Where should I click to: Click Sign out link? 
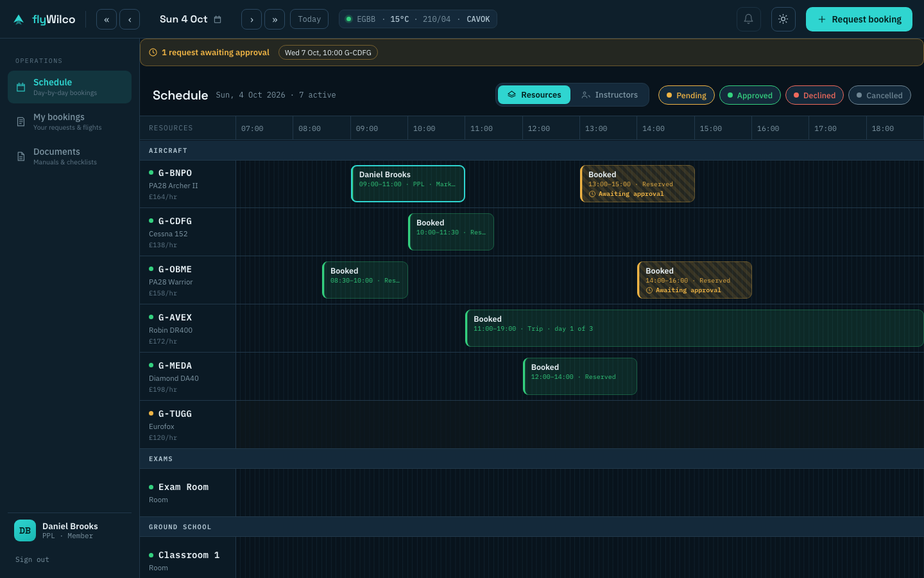click(x=32, y=559)
